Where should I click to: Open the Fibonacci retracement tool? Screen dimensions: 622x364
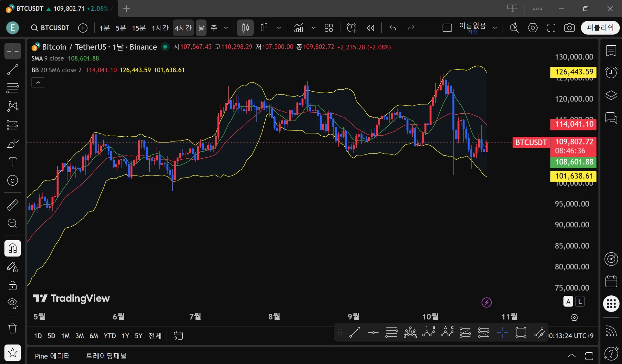[13, 88]
